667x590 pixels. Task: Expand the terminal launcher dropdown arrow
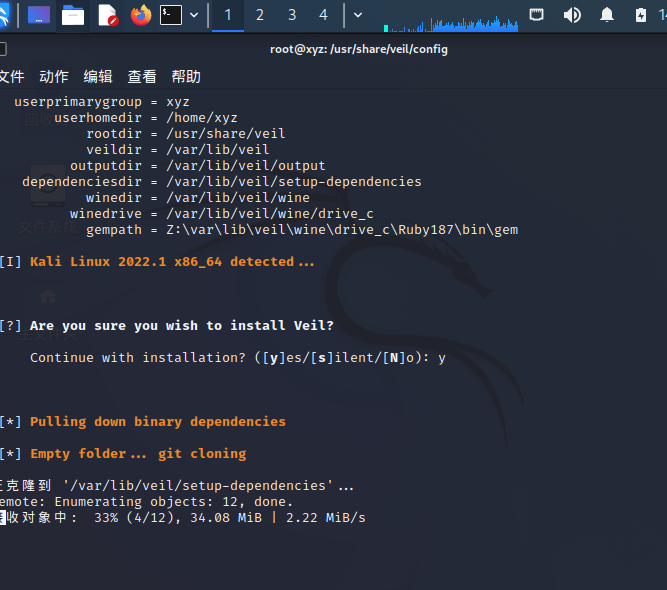(x=194, y=15)
